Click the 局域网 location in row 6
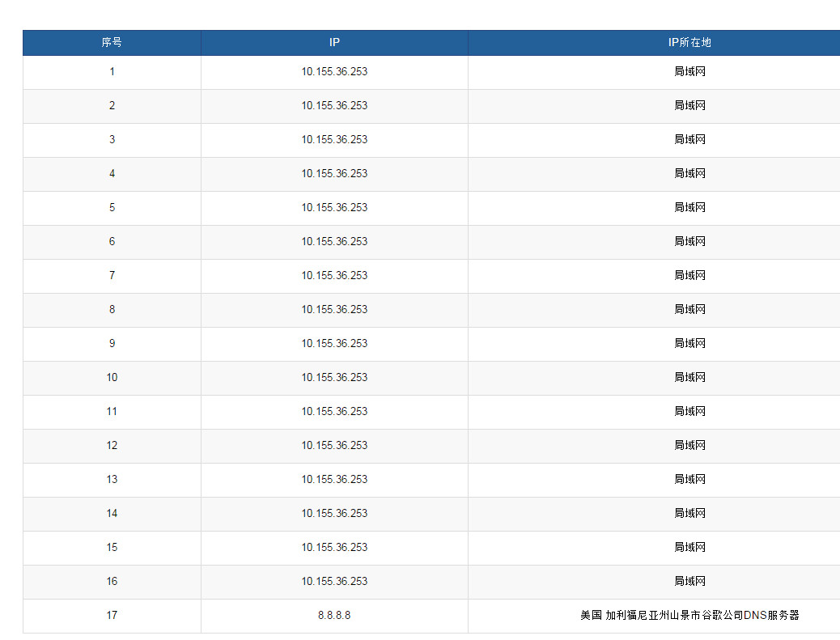This screenshot has height=640, width=840. tap(689, 241)
